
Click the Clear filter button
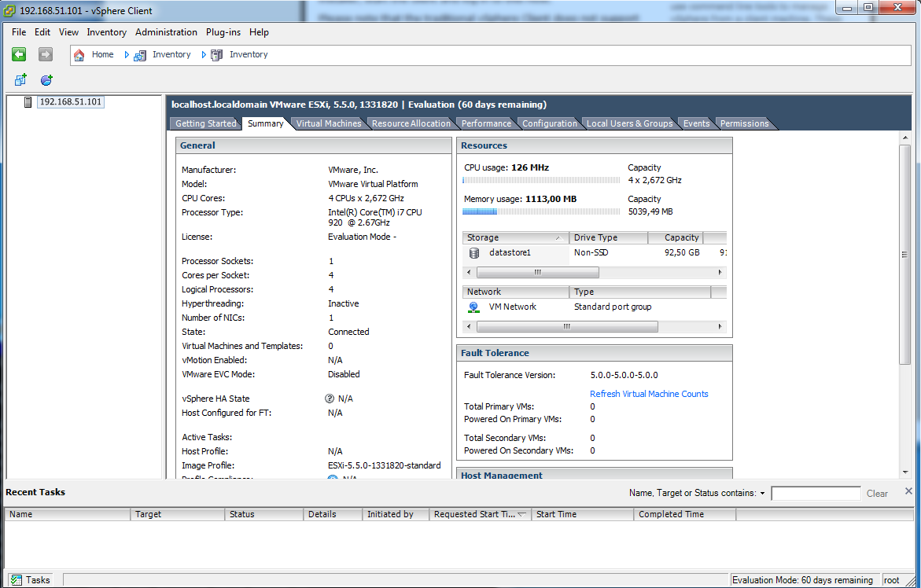[x=877, y=494]
